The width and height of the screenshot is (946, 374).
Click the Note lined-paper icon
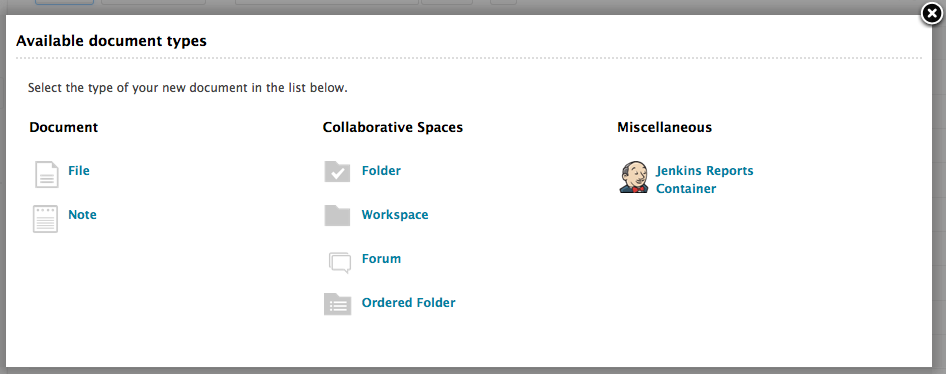(45, 219)
